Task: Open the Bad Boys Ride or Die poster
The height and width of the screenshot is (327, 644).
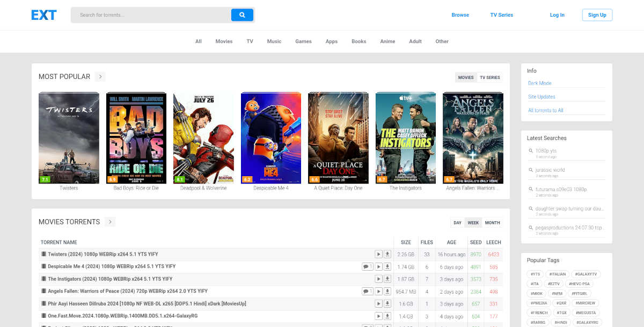Action: point(136,138)
